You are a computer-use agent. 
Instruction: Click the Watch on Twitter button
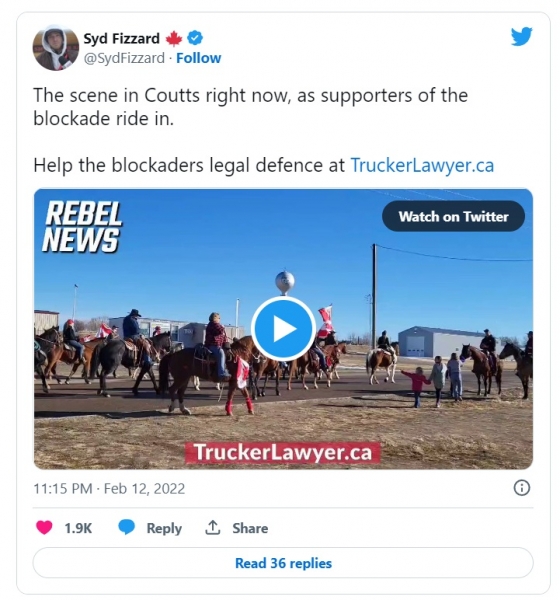(453, 217)
